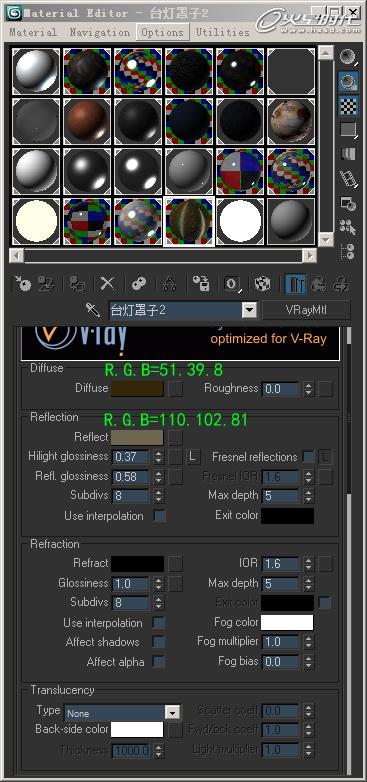Click Go Forward to Sibling icon
Image resolution: width=367 pixels, height=782 pixels.
pyautogui.click(x=341, y=284)
